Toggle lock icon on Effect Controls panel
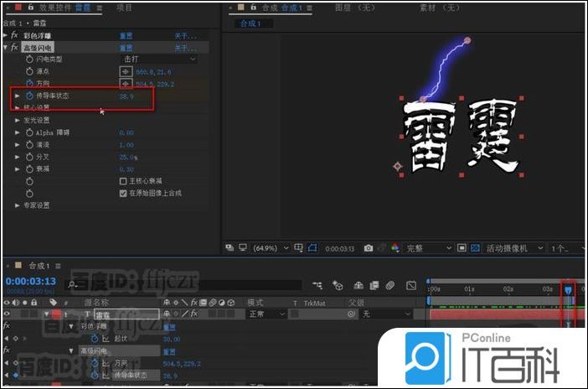 point(30,8)
